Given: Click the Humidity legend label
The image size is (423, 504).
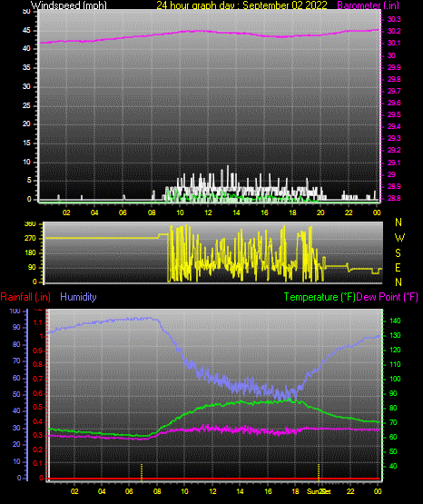Looking at the screenshot, I should click(x=78, y=297).
